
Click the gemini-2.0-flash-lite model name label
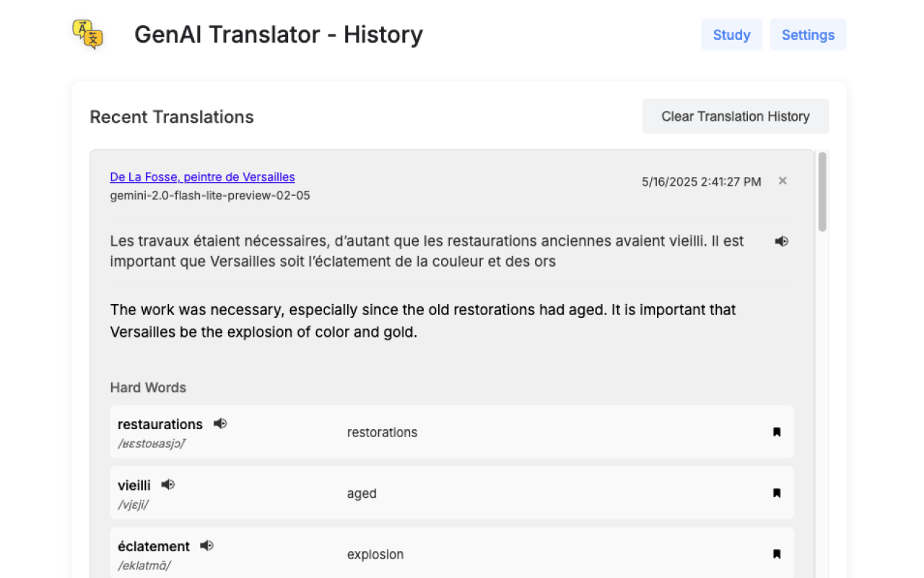210,196
